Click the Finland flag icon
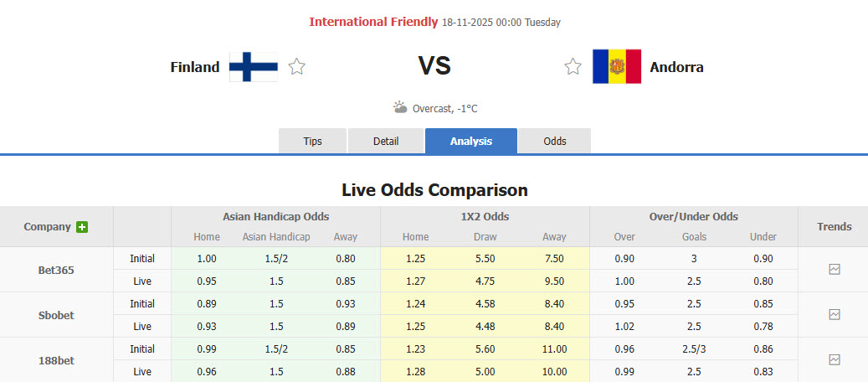Screen dimensions: 868x382 (254, 67)
